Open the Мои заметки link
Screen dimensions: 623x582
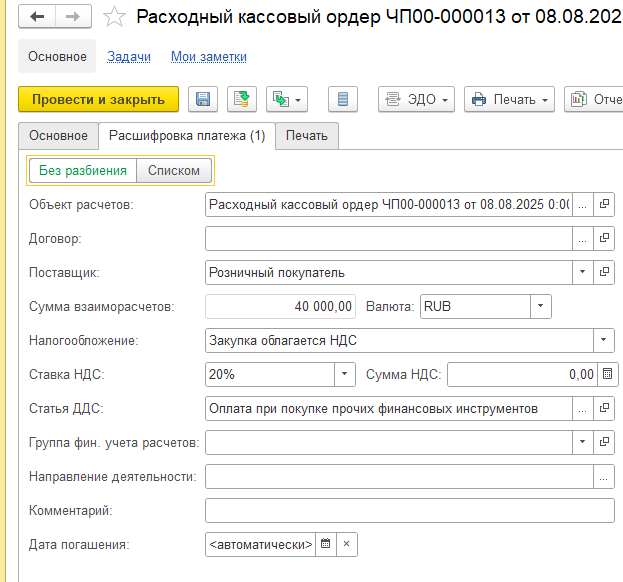pos(209,56)
